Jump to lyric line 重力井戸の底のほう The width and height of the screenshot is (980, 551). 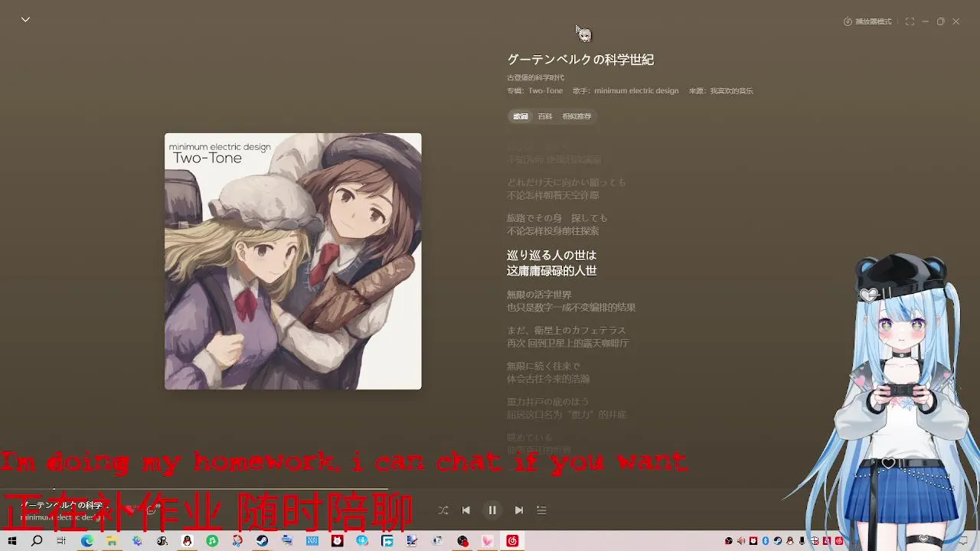(x=548, y=402)
